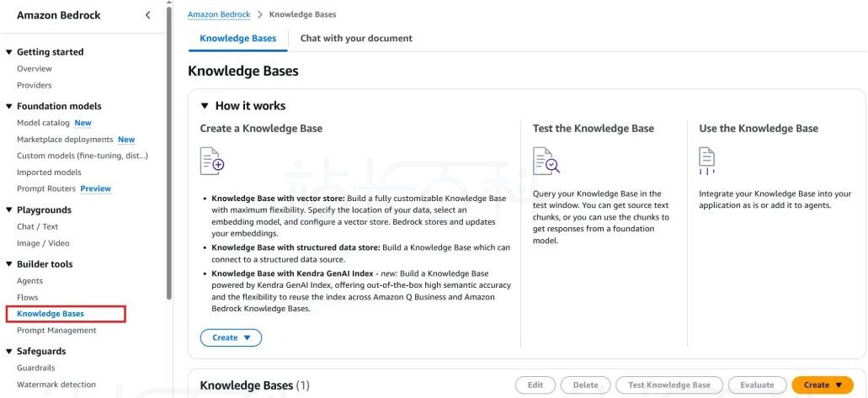Open the orange Create dropdown button
Image resolution: width=868 pixels, height=398 pixels.
[822, 385]
